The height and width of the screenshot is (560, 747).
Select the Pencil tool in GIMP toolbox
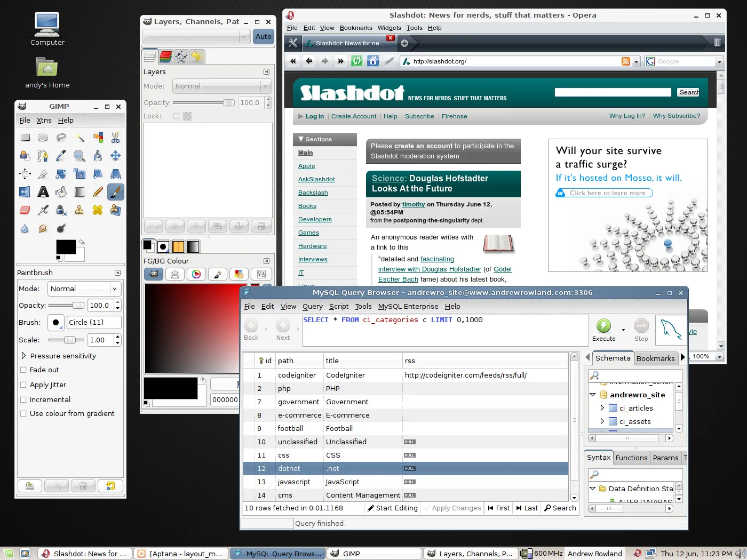pyautogui.click(x=98, y=192)
